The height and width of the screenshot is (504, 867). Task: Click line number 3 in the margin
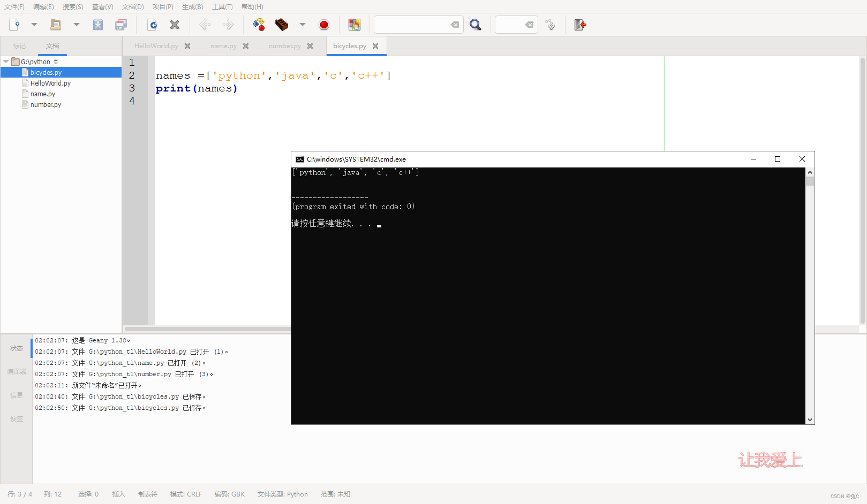click(132, 88)
